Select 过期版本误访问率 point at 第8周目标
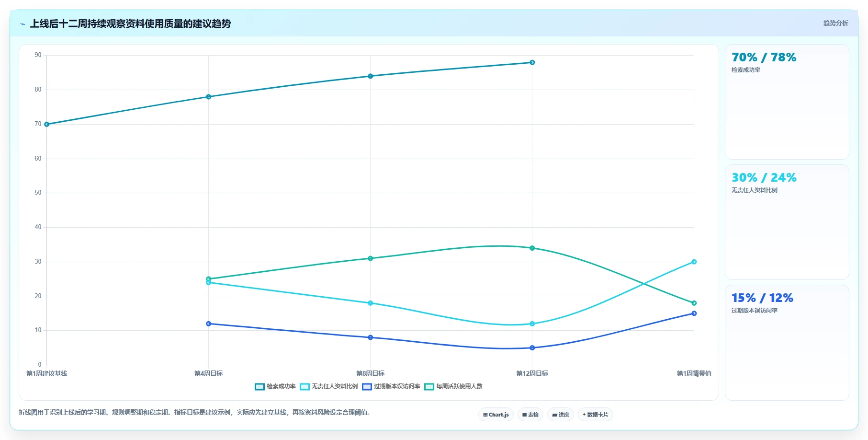Screen dimensions: 868x440 [x=371, y=337]
